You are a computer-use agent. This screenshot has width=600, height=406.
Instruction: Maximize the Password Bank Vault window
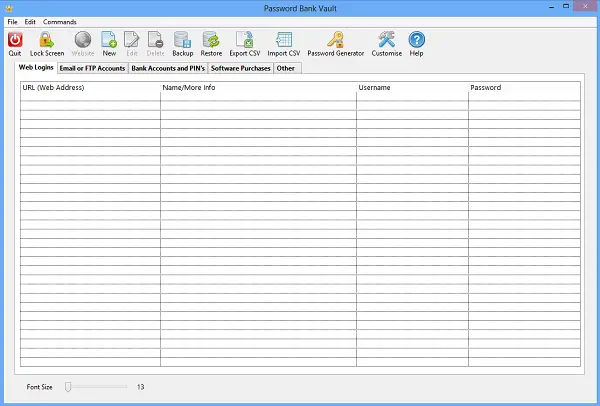(566, 6)
